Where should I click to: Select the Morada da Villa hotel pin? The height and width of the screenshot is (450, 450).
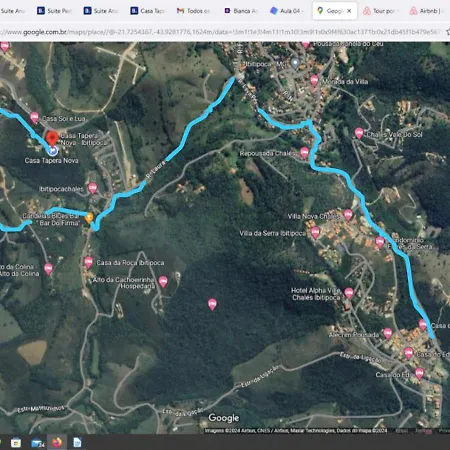click(x=314, y=81)
